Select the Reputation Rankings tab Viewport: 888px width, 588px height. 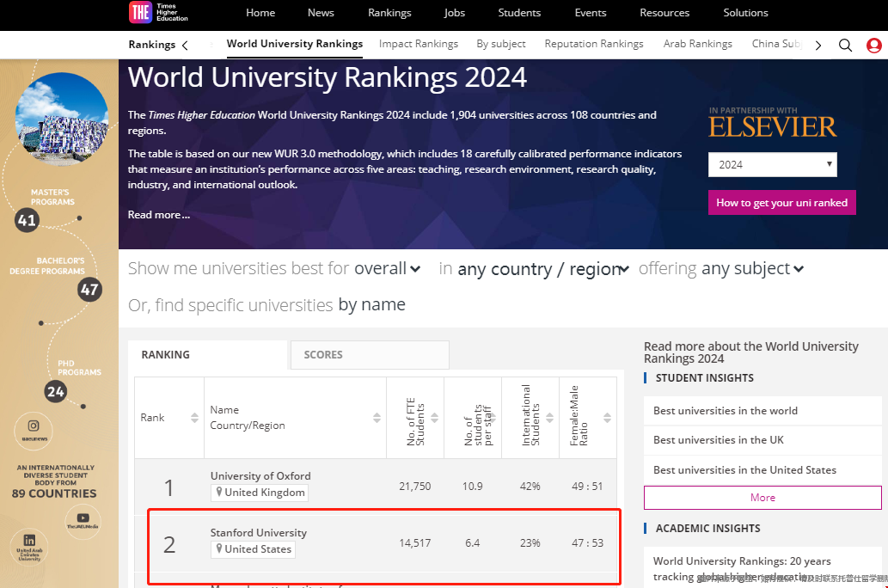coord(593,44)
